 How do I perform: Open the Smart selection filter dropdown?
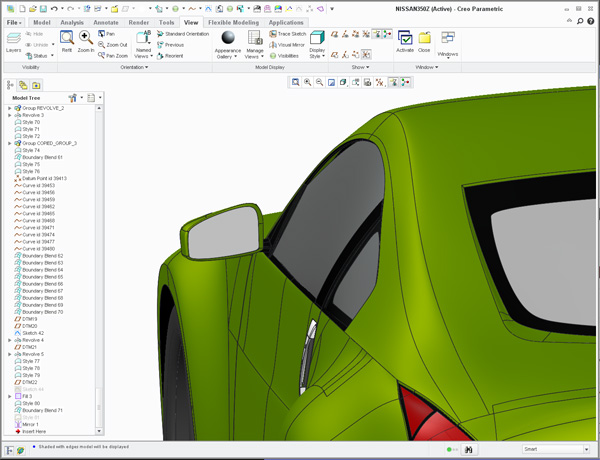coord(556,450)
